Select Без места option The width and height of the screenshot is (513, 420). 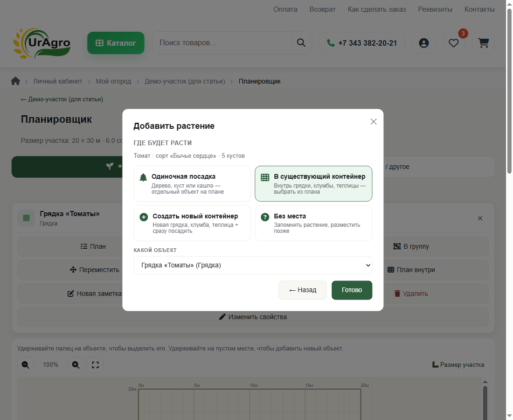313,223
